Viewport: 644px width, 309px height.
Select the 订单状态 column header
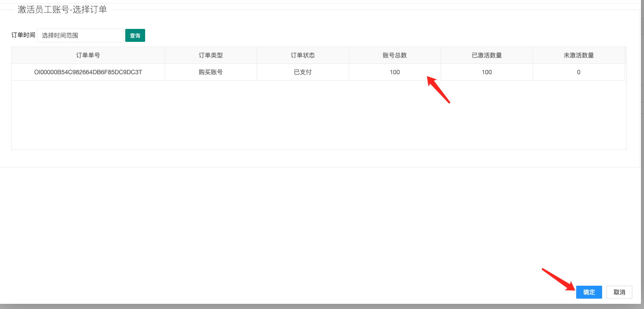[x=303, y=55]
